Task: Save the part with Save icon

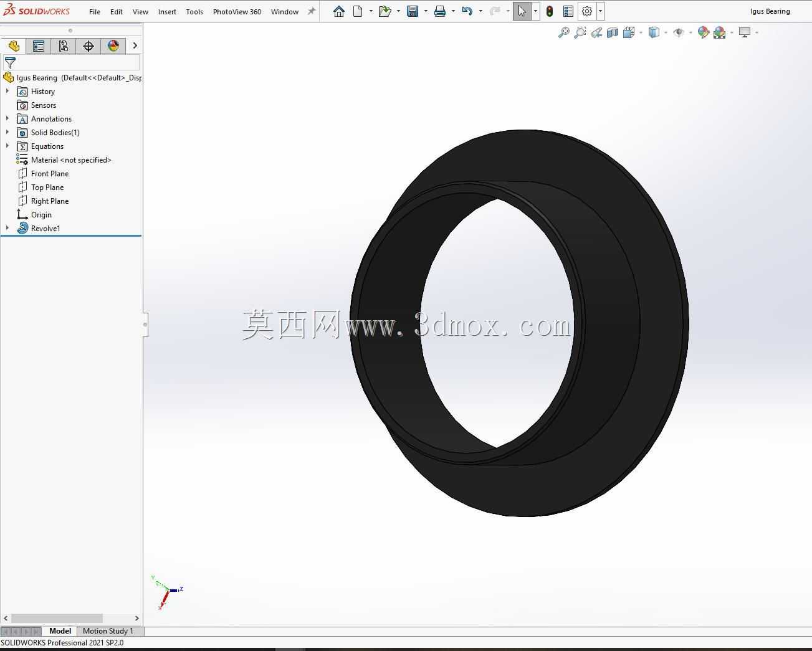Action: pyautogui.click(x=412, y=11)
